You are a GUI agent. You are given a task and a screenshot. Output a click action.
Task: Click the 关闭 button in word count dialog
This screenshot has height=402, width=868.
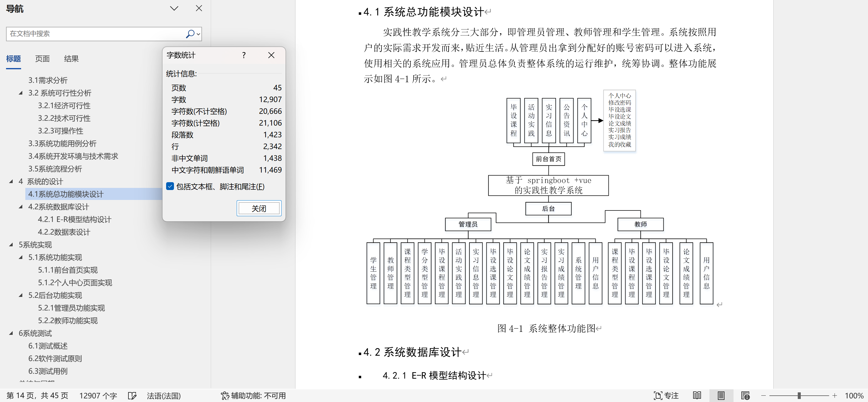(259, 208)
